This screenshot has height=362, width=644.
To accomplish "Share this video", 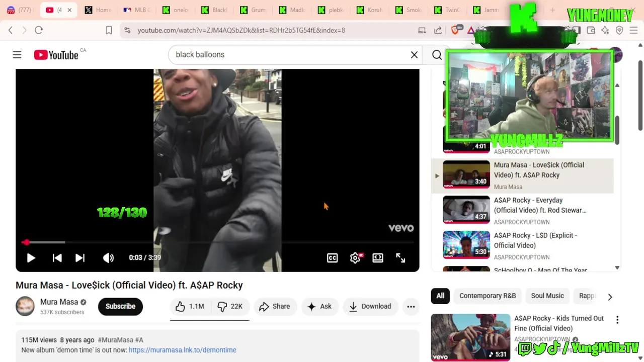I will pos(275,306).
